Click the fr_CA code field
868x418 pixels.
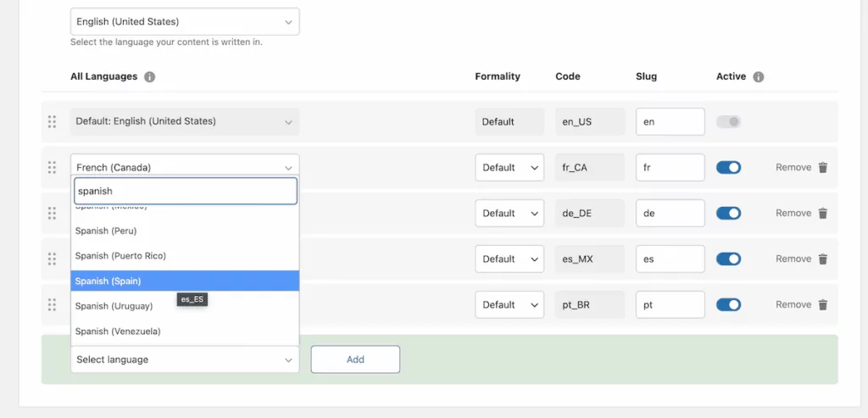[590, 167]
